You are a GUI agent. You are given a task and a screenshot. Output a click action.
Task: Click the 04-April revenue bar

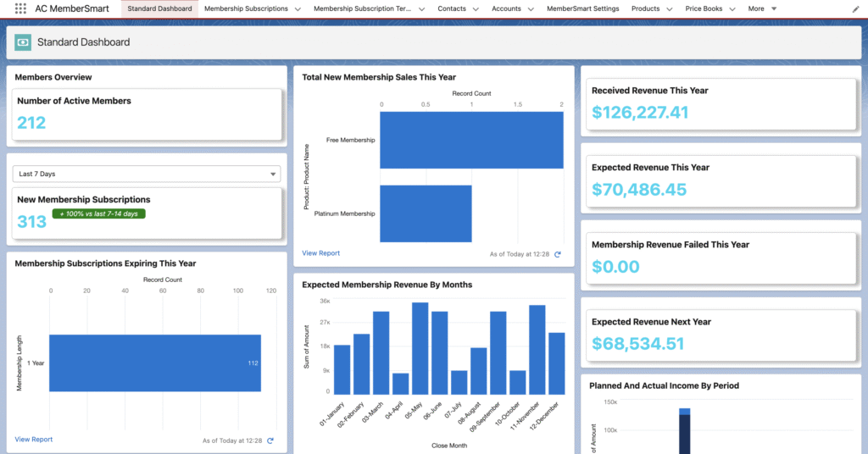[401, 384]
